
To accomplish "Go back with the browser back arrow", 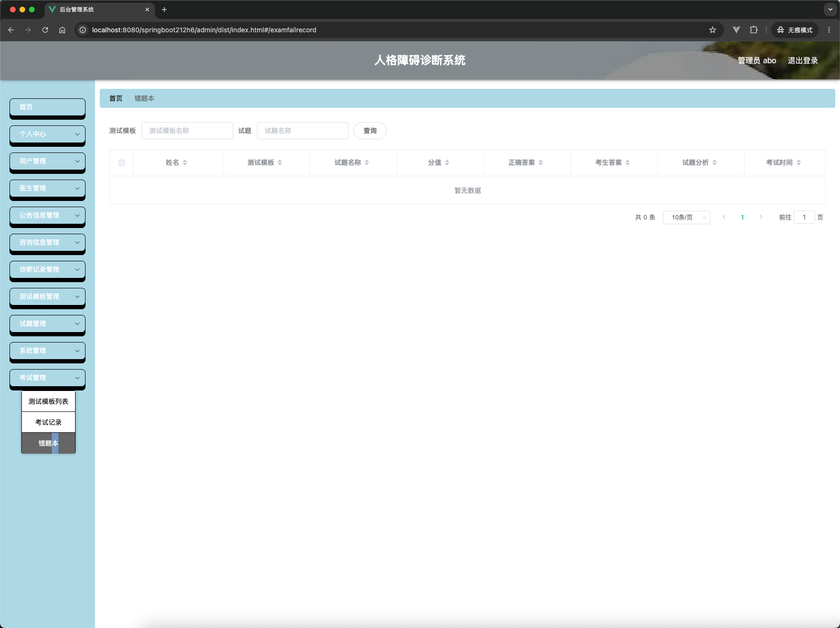I will point(11,30).
